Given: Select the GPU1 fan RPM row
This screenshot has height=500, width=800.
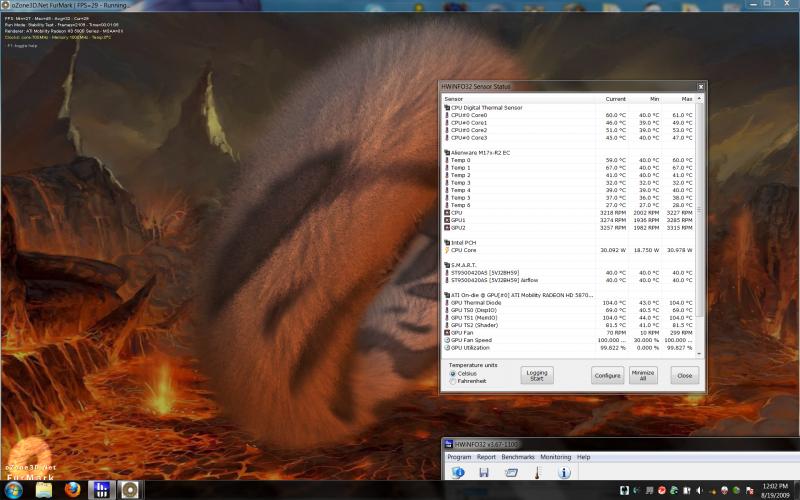Looking at the screenshot, I should click(x=568, y=220).
